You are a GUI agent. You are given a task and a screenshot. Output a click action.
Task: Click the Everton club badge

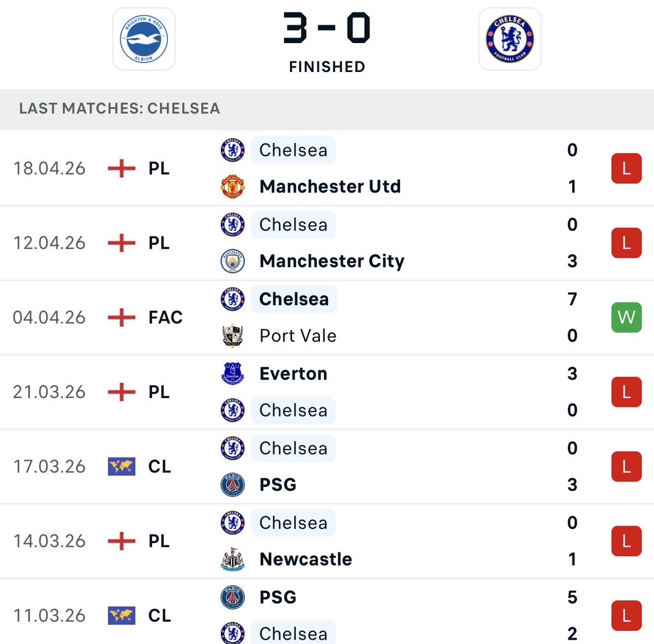pyautogui.click(x=233, y=374)
